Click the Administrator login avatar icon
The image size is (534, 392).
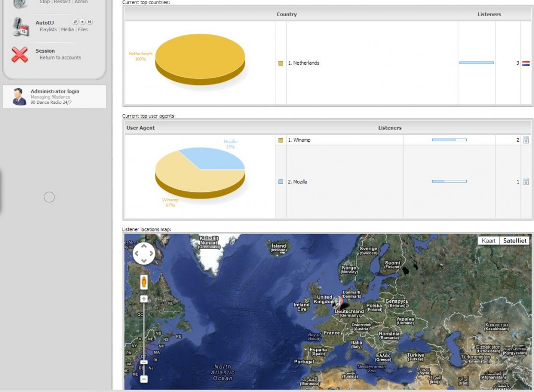point(19,96)
